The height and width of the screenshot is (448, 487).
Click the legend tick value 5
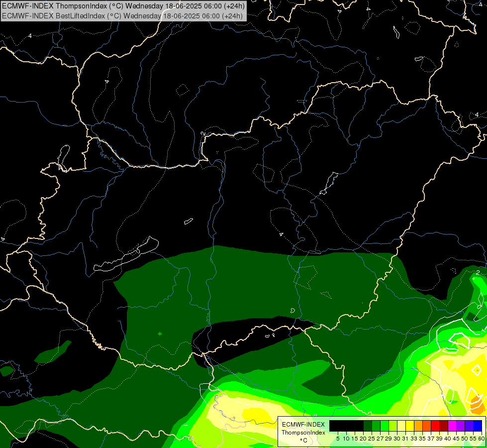pos(338,439)
